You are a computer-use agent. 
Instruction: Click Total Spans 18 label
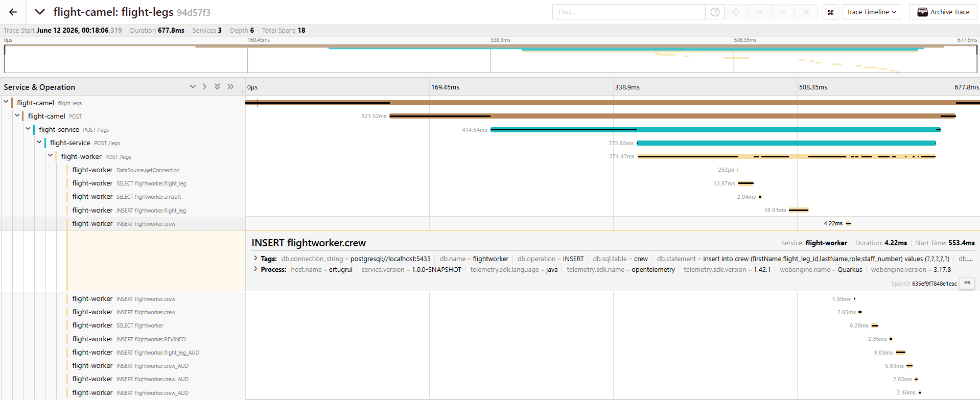coord(284,30)
